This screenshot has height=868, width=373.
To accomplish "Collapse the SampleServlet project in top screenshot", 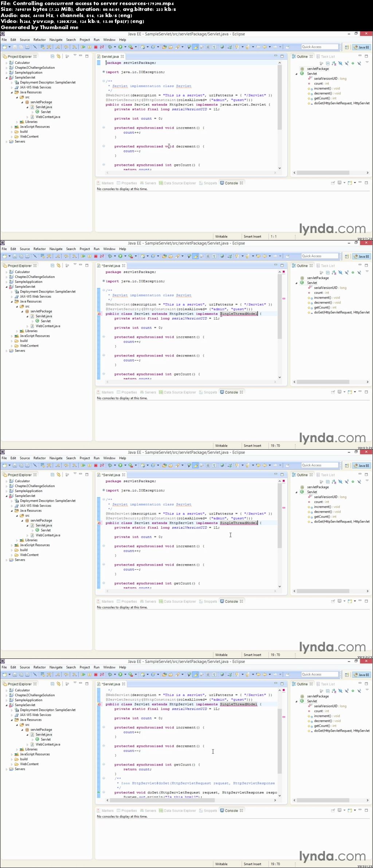I will [x=6, y=77].
